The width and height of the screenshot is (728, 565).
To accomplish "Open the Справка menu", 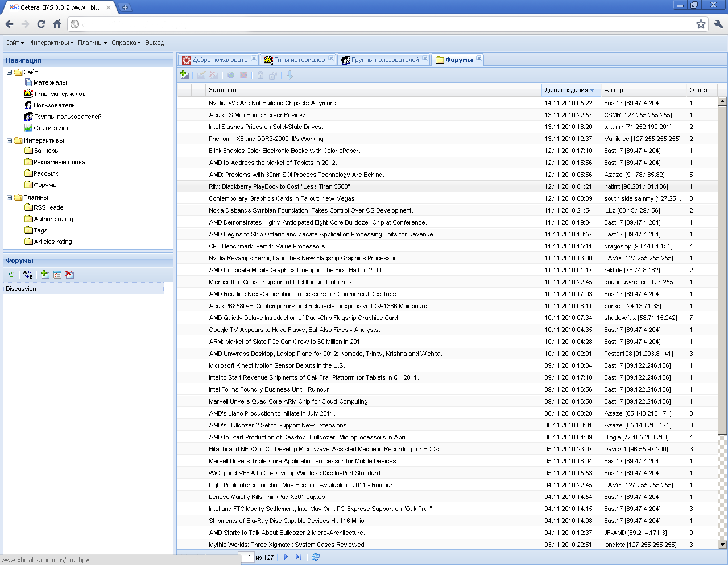I will pos(125,43).
